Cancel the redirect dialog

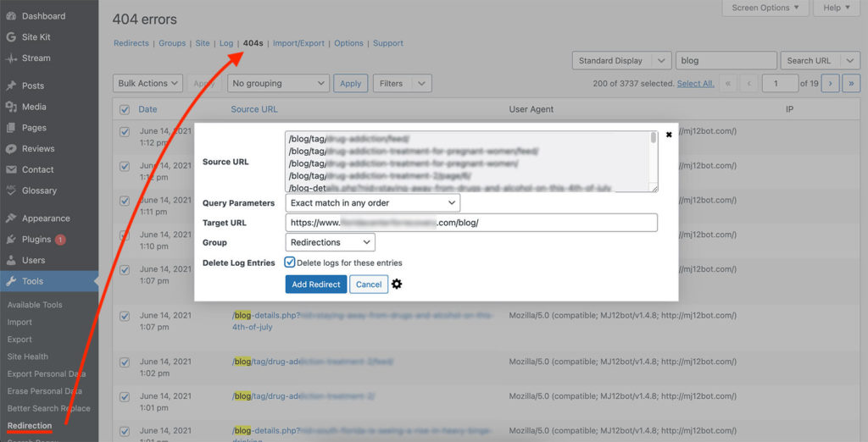(369, 285)
